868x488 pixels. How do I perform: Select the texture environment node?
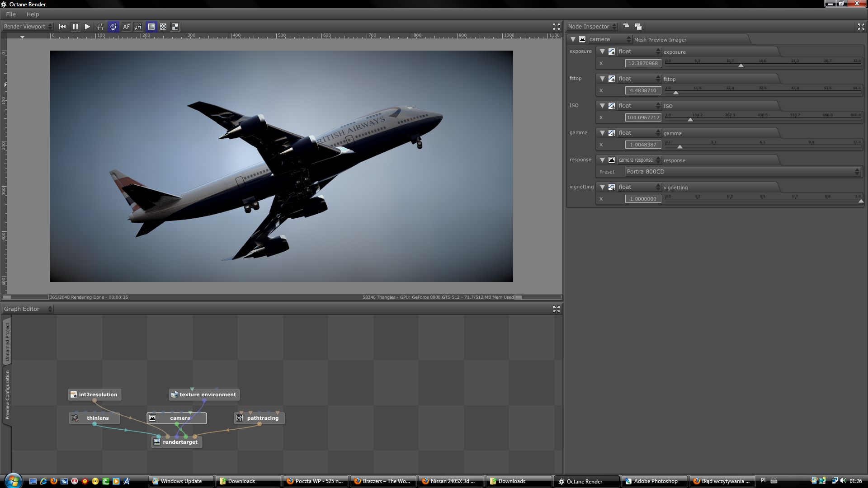[x=207, y=394]
